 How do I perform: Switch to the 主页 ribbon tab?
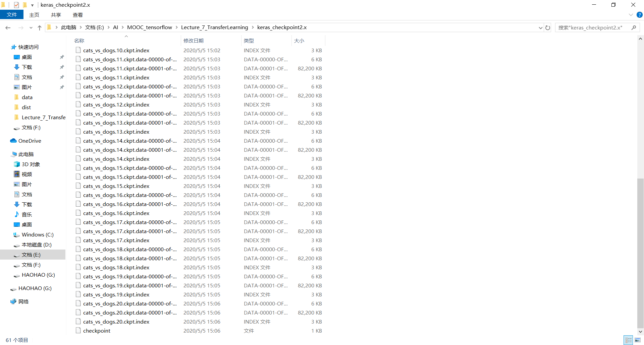click(34, 15)
